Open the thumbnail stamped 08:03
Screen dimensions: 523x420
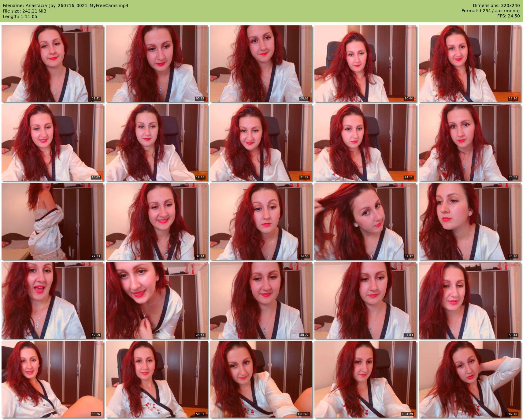261,64
